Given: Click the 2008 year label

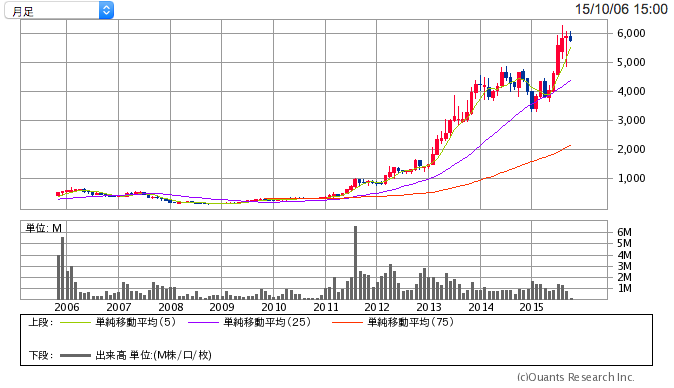Looking at the screenshot, I should coord(171,307).
